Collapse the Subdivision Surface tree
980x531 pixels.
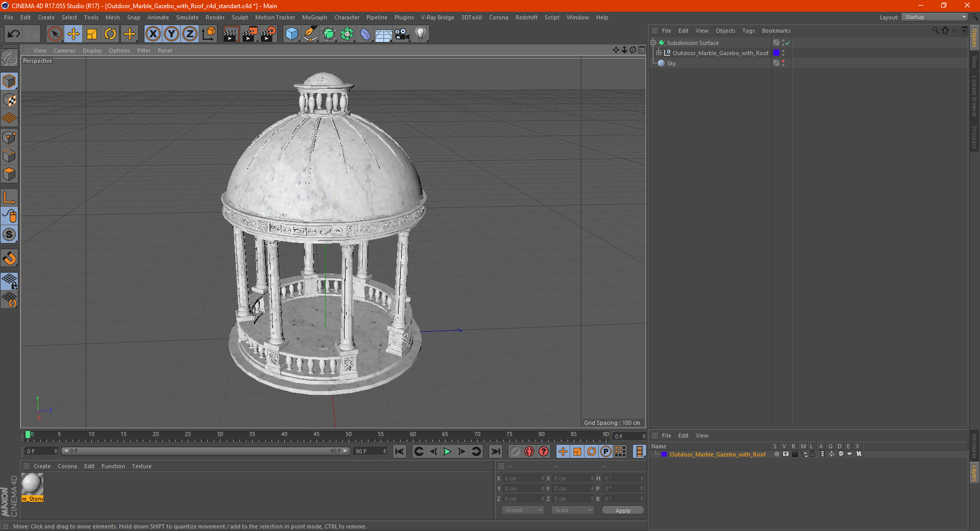(653, 43)
